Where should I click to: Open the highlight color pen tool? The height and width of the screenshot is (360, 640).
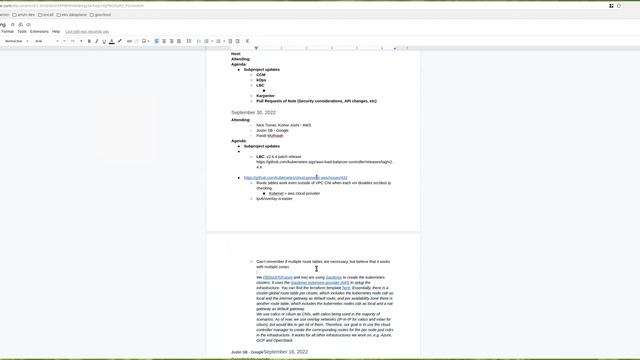click(120, 41)
